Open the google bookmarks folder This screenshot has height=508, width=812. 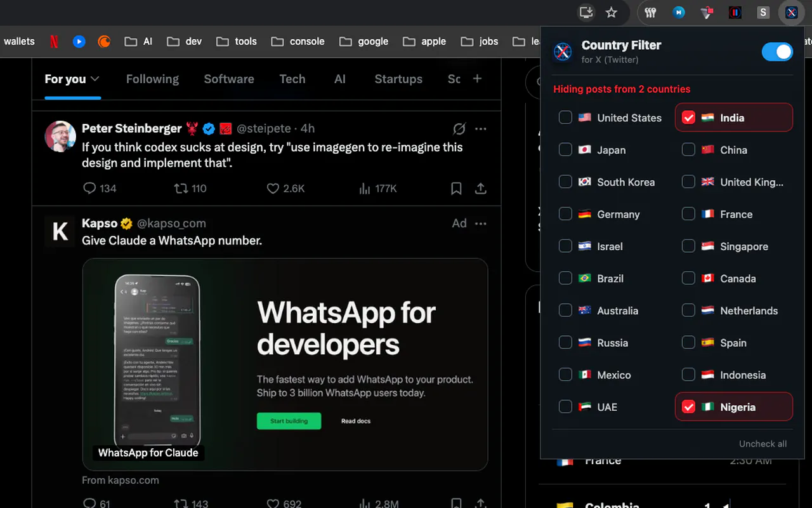click(x=363, y=41)
